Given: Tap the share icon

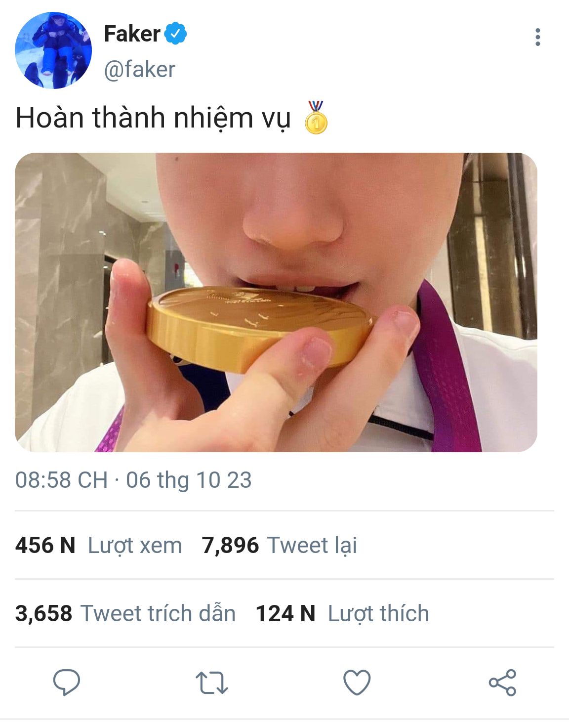Looking at the screenshot, I should point(502,683).
